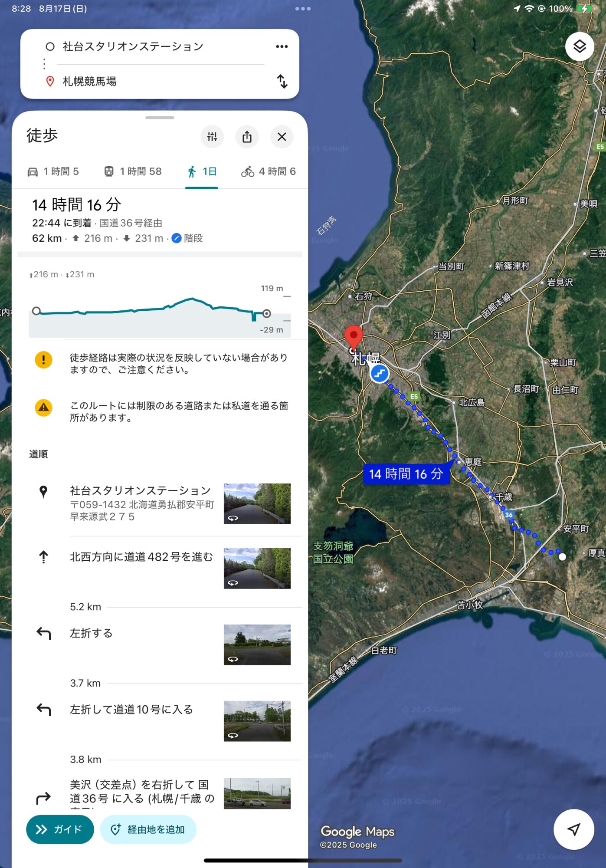
Task: Tap 経由地を追加 to add a stop
Action: point(148,829)
